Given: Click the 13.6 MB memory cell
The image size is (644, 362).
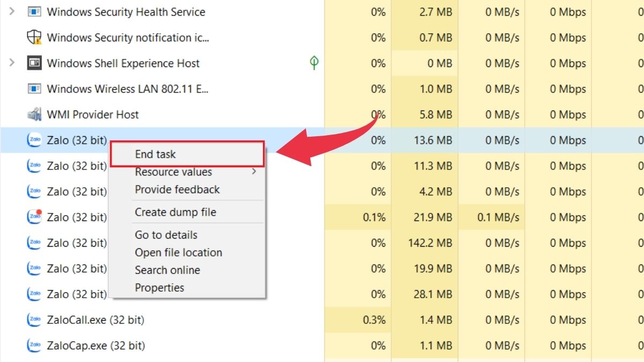Looking at the screenshot, I should [425, 141].
